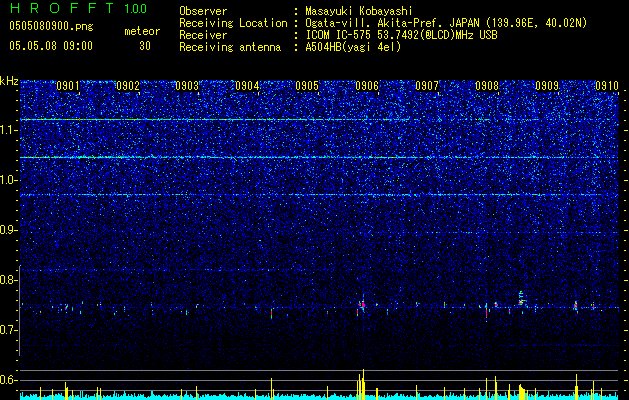
Task: Click the 0910 time marker
Action: tap(607, 86)
